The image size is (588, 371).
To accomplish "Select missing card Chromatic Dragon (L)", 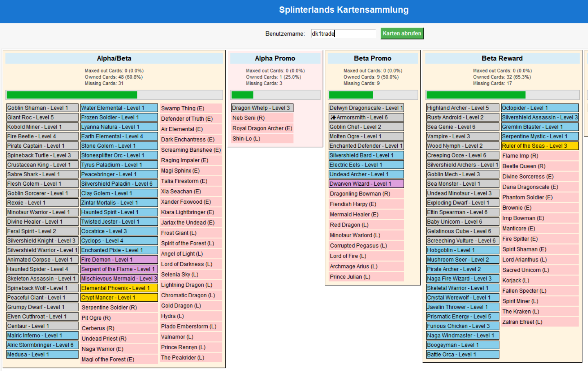I will click(x=191, y=295).
